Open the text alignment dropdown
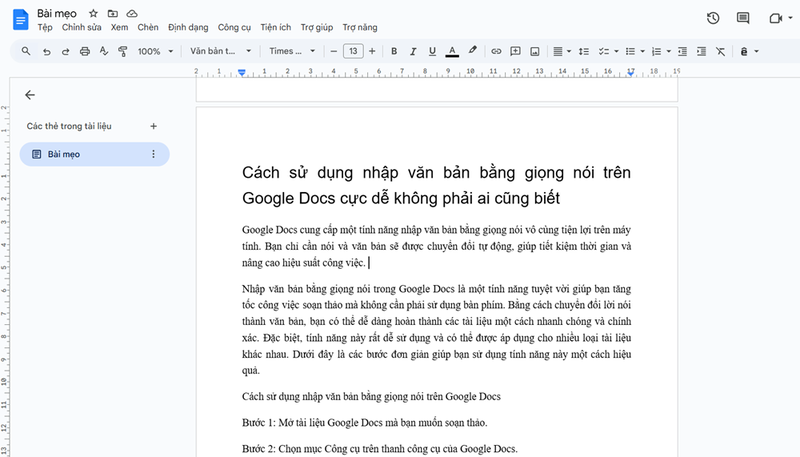Screen dimensions: 800x457 (562, 51)
